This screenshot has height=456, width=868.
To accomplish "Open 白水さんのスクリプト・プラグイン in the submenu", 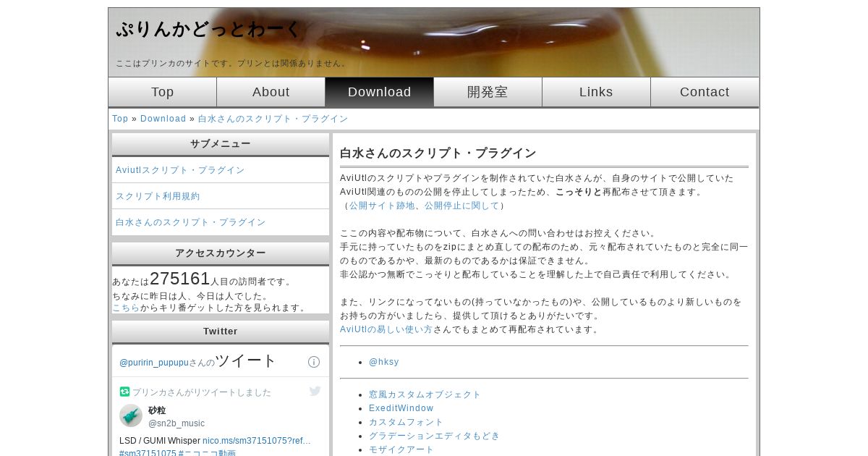I will click(x=191, y=222).
